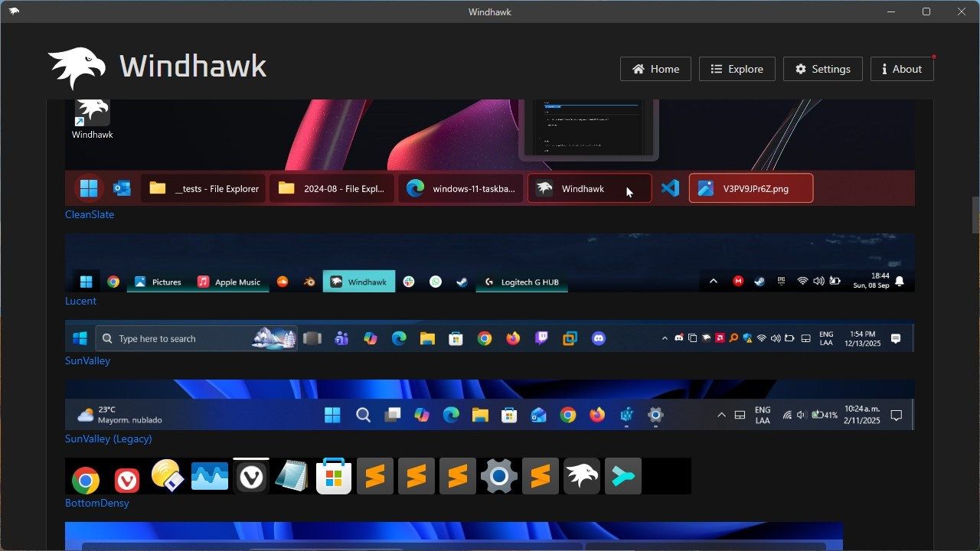Click Notepad icon in BottomDensy preview

292,478
